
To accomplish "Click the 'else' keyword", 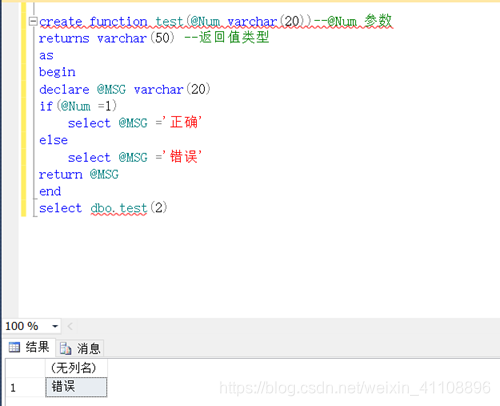I will [x=53, y=140].
